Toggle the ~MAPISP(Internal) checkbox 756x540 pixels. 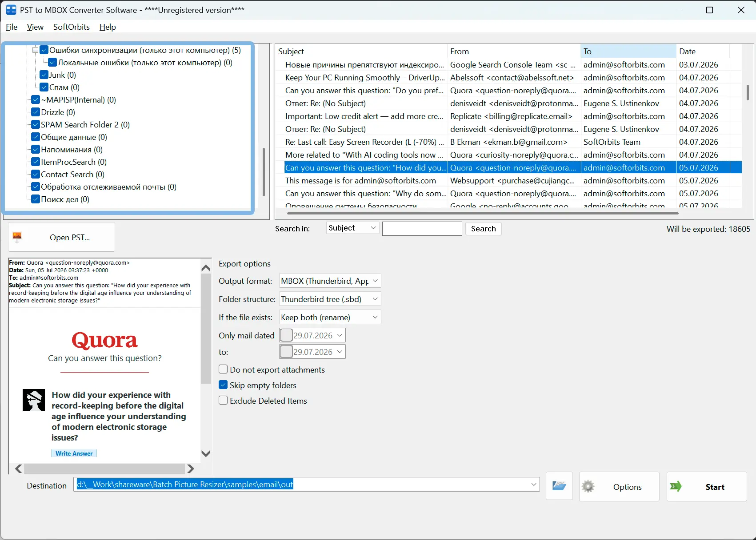[x=36, y=100]
